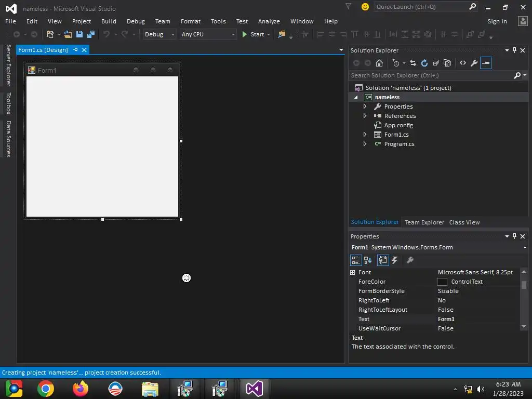Click the ForeColor ControlText color swatch
The width and height of the screenshot is (532, 399).
click(442, 282)
